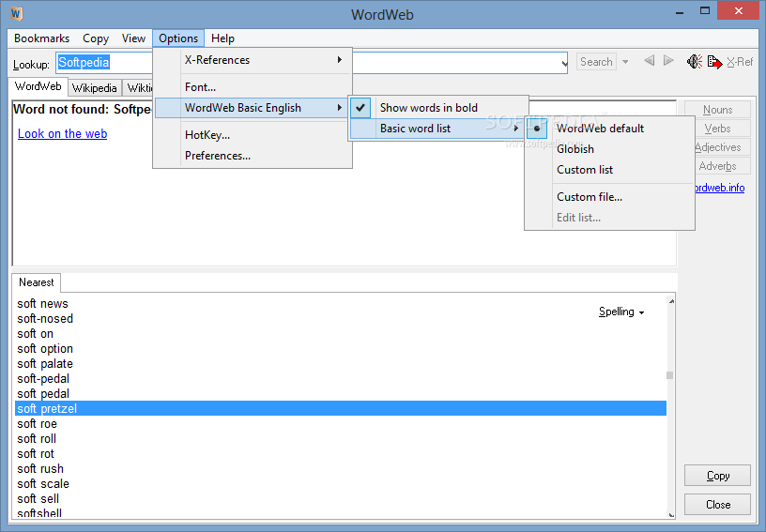The height and width of the screenshot is (532, 766).
Task: Click the scrollbar up arrow in nearest list
Action: coord(671,301)
